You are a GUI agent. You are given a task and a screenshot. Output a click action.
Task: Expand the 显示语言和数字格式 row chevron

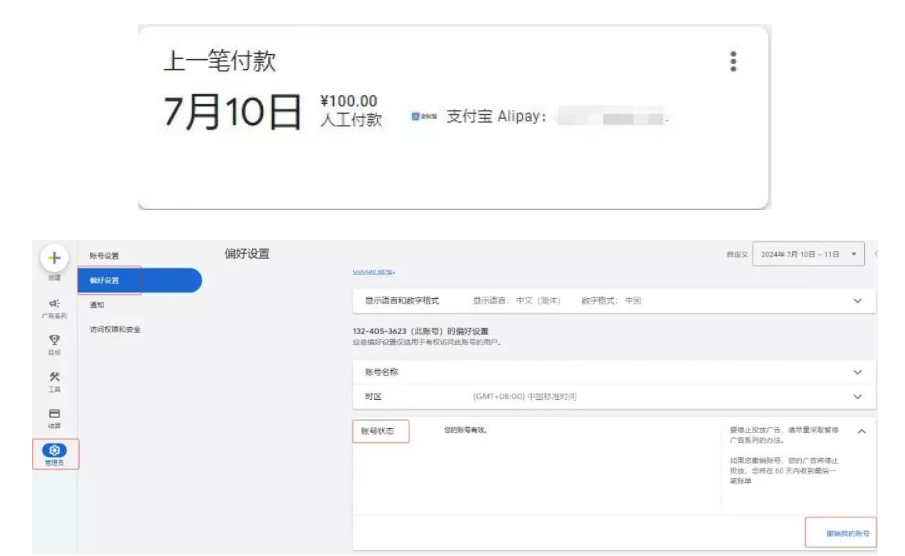click(x=858, y=301)
